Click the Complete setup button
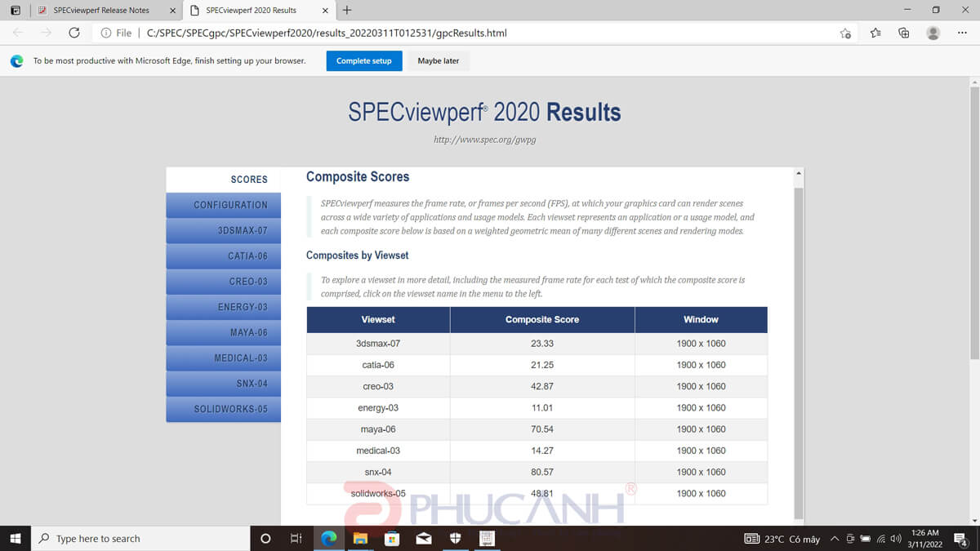The height and width of the screenshot is (551, 980). pos(364,61)
